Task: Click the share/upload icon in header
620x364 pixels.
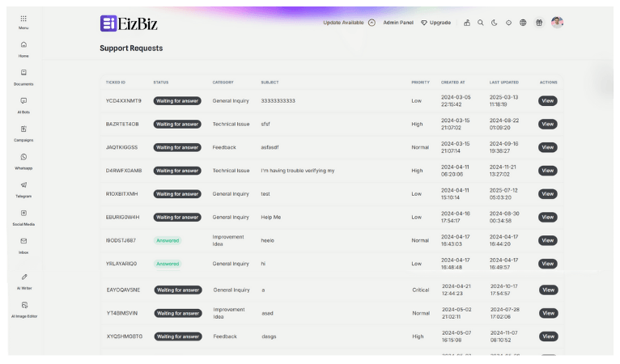Action: tap(467, 23)
